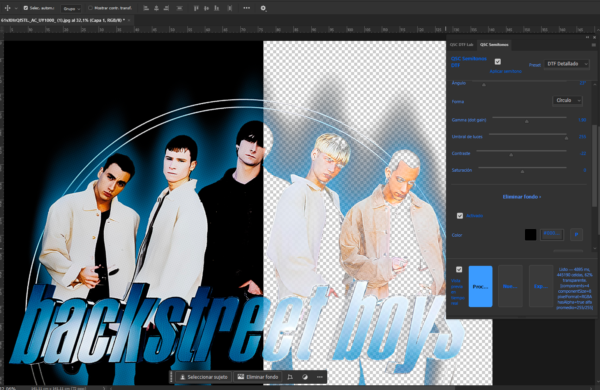The height and width of the screenshot is (390, 600).
Task: Select the Move tool icon in options bar
Action: pyautogui.click(x=7, y=8)
